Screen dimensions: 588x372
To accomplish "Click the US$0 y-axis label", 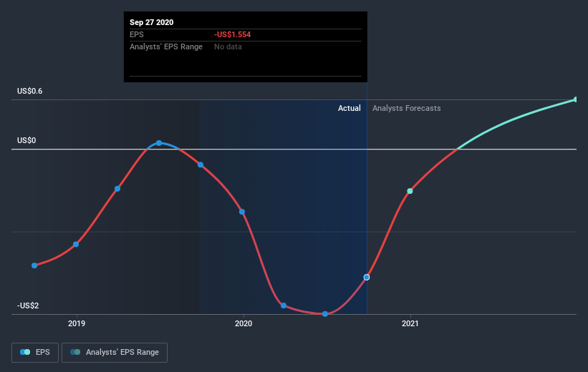I will pyautogui.click(x=26, y=140).
